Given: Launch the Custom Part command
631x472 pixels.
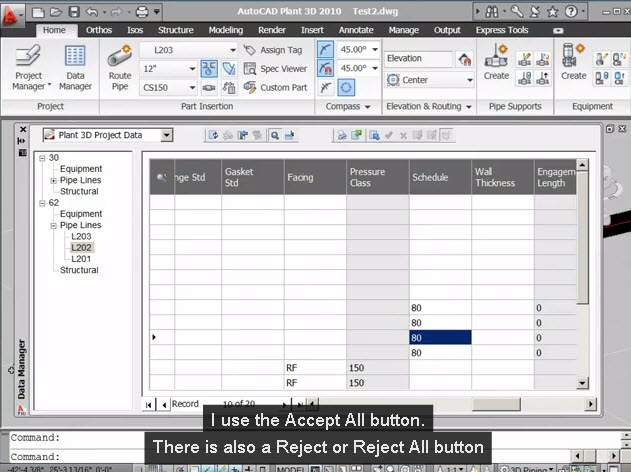Looking at the screenshot, I should pyautogui.click(x=275, y=87).
